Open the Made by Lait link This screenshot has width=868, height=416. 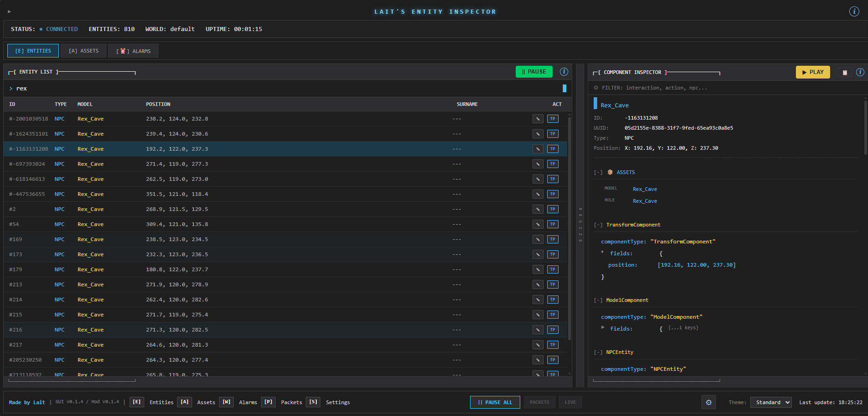[27, 402]
